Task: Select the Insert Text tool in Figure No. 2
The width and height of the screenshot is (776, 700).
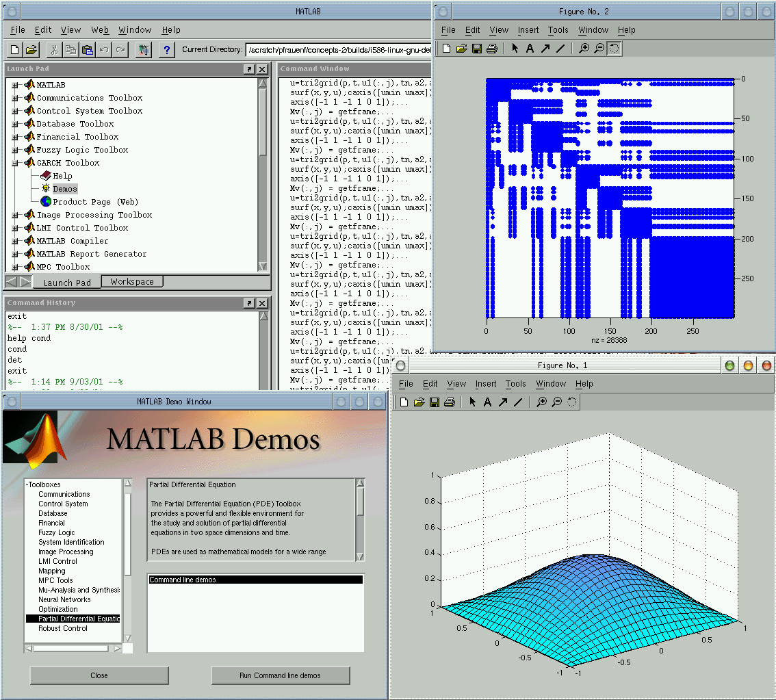Action: tap(530, 48)
